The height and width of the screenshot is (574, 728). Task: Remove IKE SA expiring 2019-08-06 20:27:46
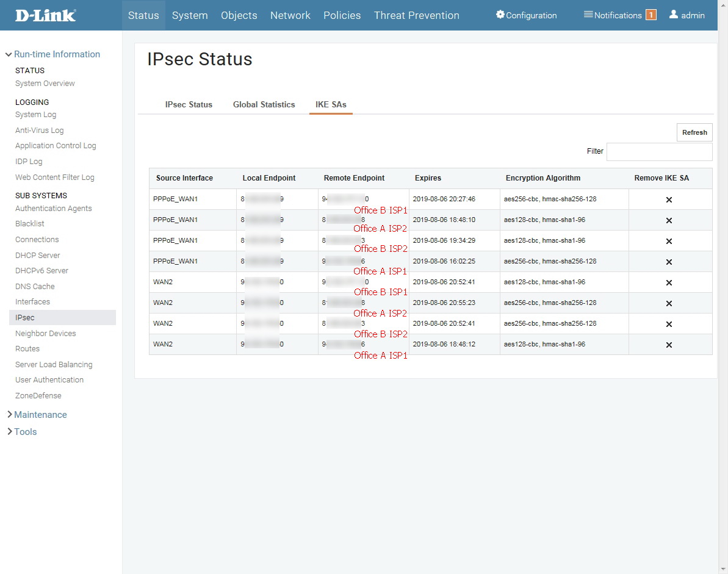669,199
